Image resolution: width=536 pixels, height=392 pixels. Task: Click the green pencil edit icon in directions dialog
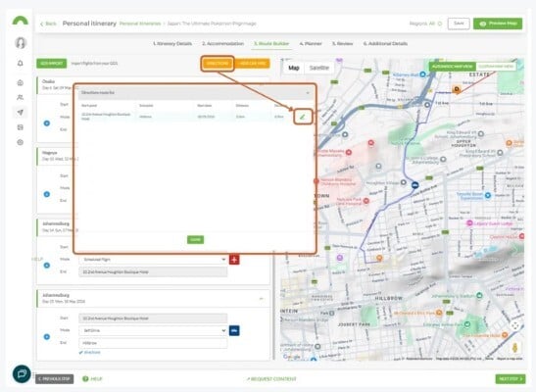click(302, 117)
